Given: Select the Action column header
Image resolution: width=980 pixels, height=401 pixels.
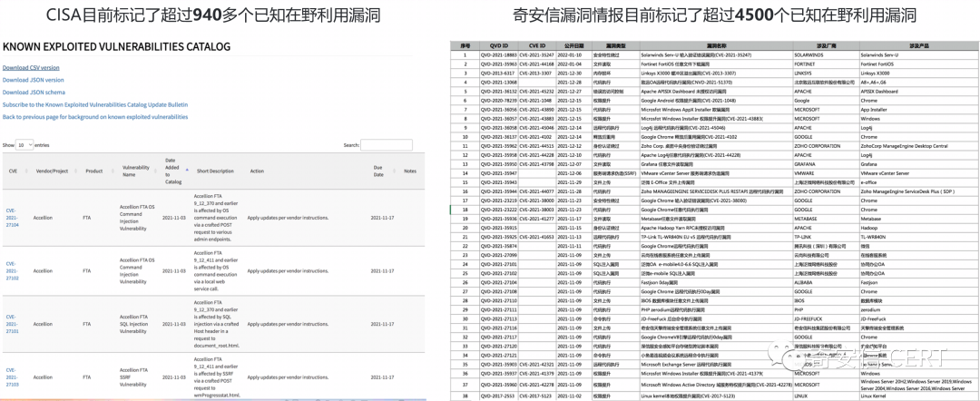Looking at the screenshot, I should coord(257,171).
